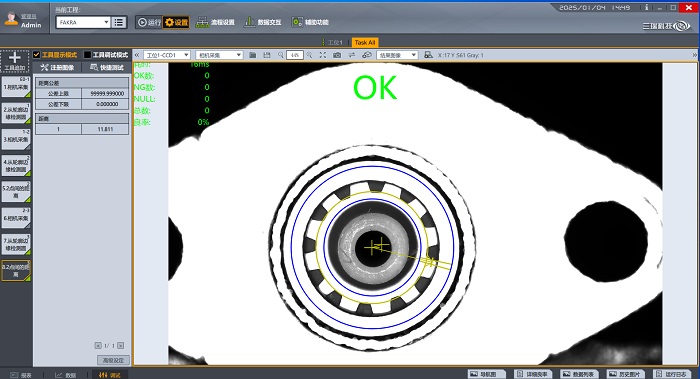Open the settings gear (设置) mode
Image resolution: width=700 pixels, height=379 pixels.
coord(176,22)
